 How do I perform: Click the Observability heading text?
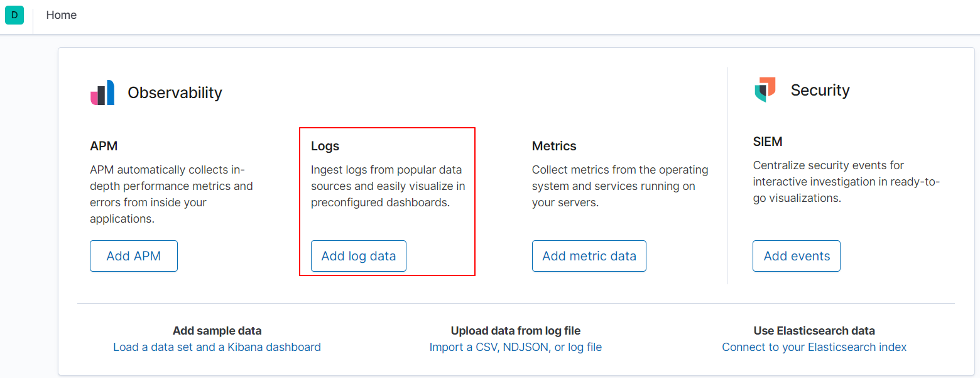tap(175, 92)
